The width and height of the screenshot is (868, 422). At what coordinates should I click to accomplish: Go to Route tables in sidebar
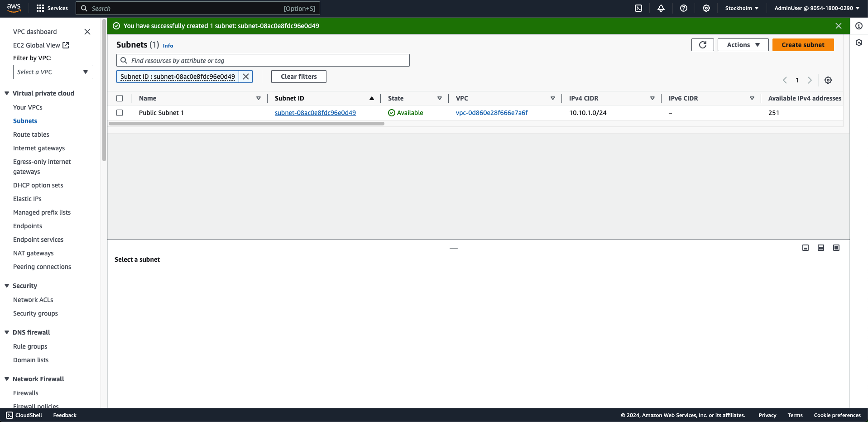pyautogui.click(x=31, y=134)
